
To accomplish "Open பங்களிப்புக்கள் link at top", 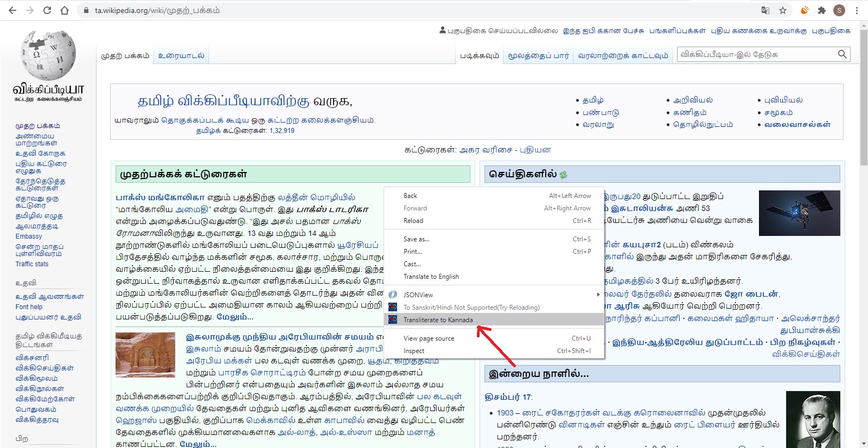I will click(678, 31).
